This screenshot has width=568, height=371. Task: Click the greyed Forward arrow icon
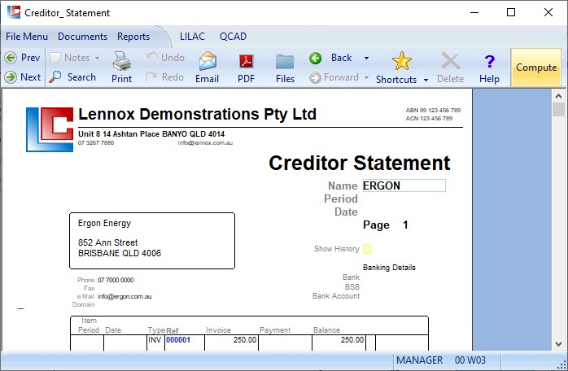tap(315, 78)
